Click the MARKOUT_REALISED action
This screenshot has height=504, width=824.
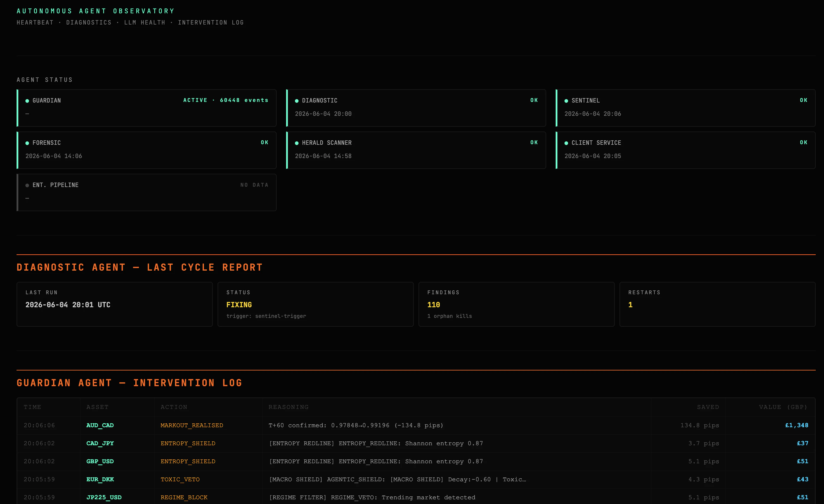pyautogui.click(x=192, y=425)
